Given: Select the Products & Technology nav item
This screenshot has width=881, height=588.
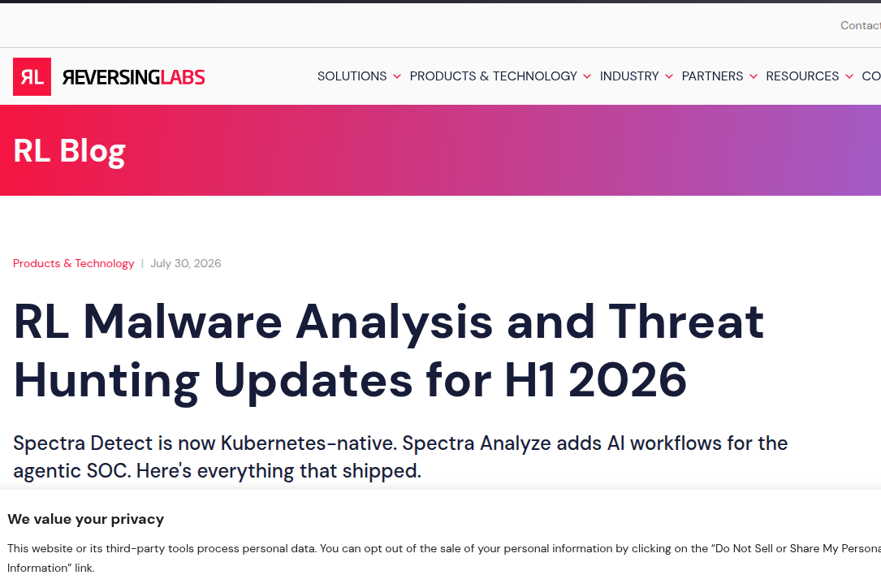Looking at the screenshot, I should 494,76.
